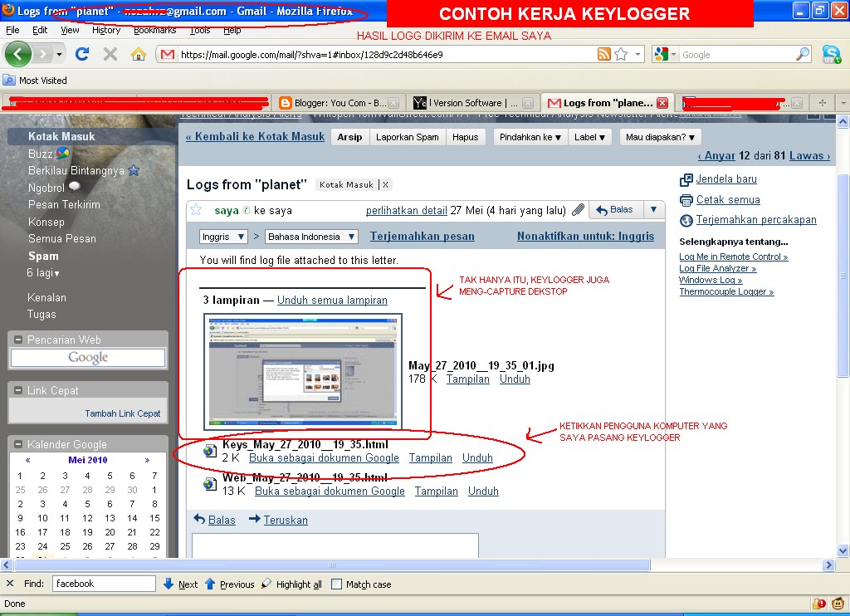Click the scroll down arrow button

tap(843, 551)
